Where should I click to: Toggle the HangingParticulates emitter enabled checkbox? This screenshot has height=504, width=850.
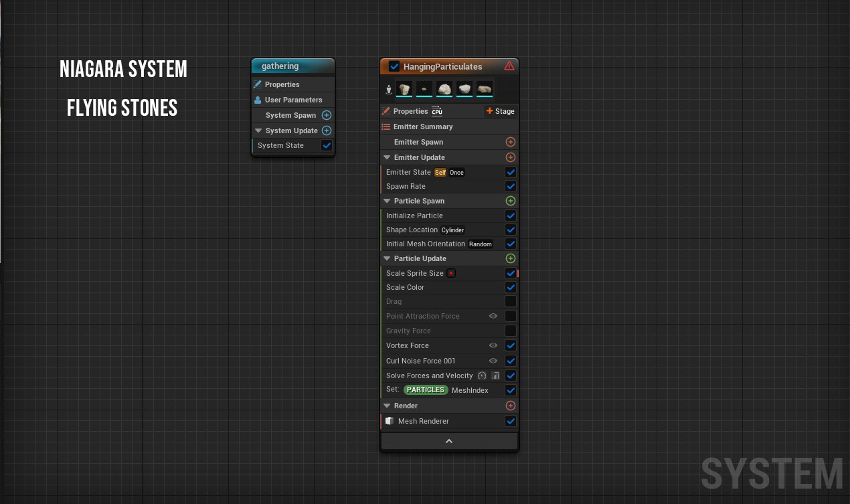pos(394,66)
